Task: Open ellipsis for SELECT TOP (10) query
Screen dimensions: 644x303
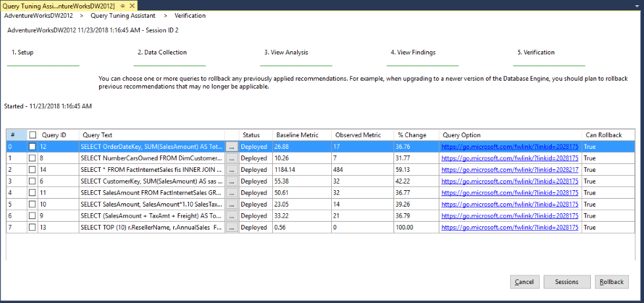Action: pos(231,228)
